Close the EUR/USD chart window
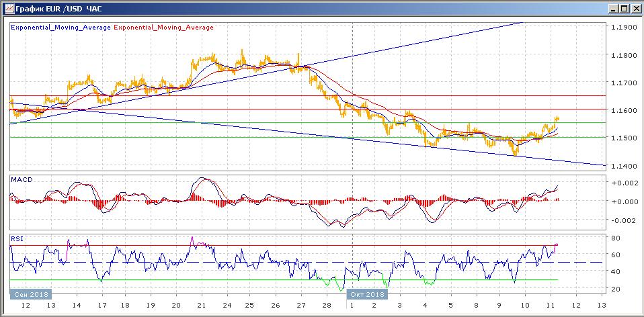The height and width of the screenshot is (317, 644). 635,9
